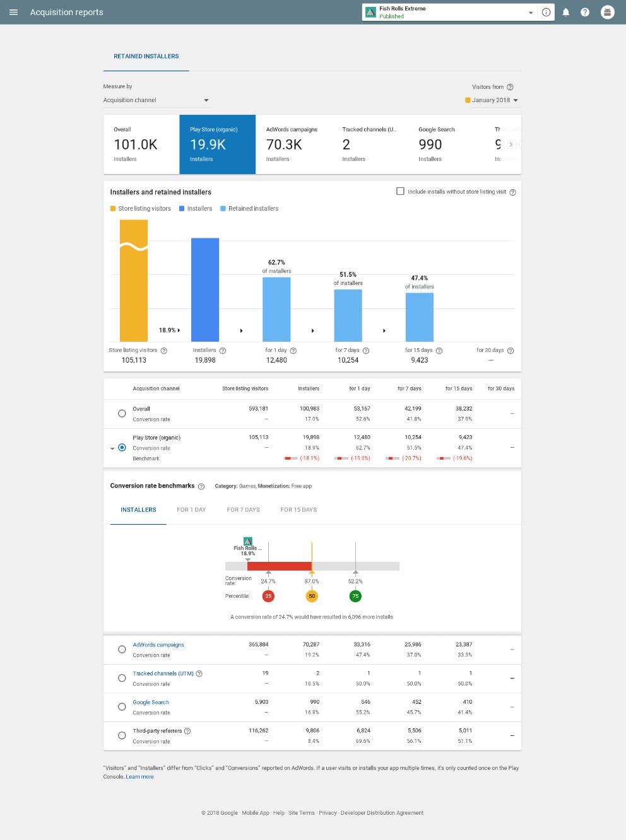Click the red benchmark bar segment

(x=280, y=566)
